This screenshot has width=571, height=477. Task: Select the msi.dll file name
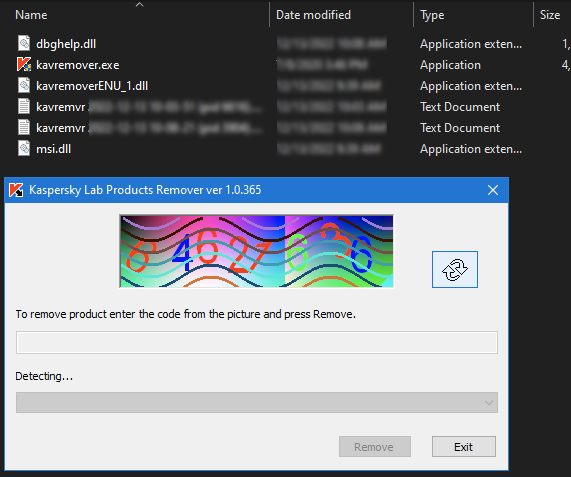(x=53, y=149)
